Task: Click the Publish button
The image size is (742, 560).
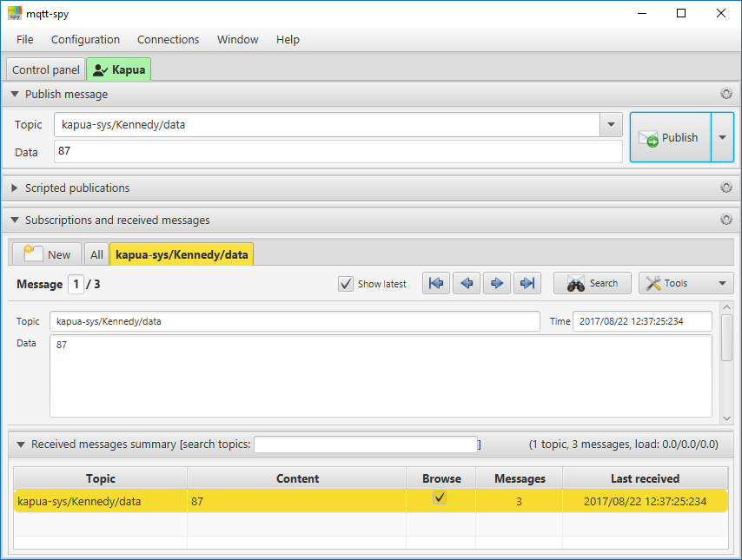Action: [670, 137]
